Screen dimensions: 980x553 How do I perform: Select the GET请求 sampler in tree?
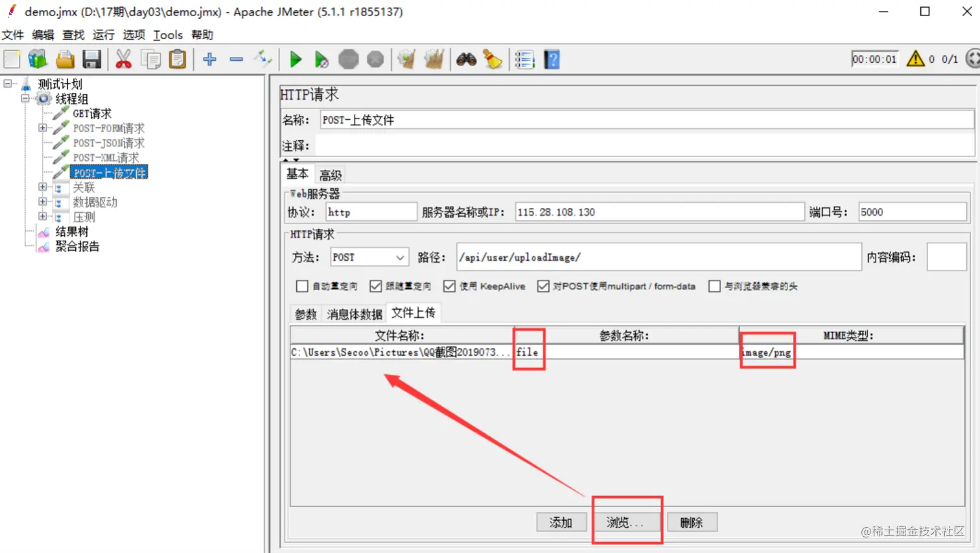92,114
